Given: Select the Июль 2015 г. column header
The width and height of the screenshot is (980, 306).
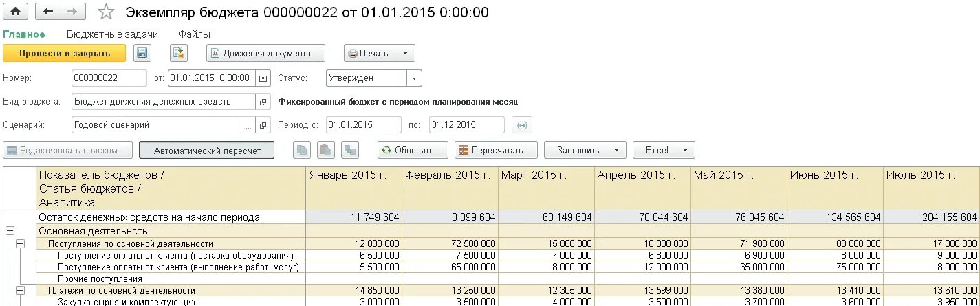Looking at the screenshot, I should [x=931, y=188].
